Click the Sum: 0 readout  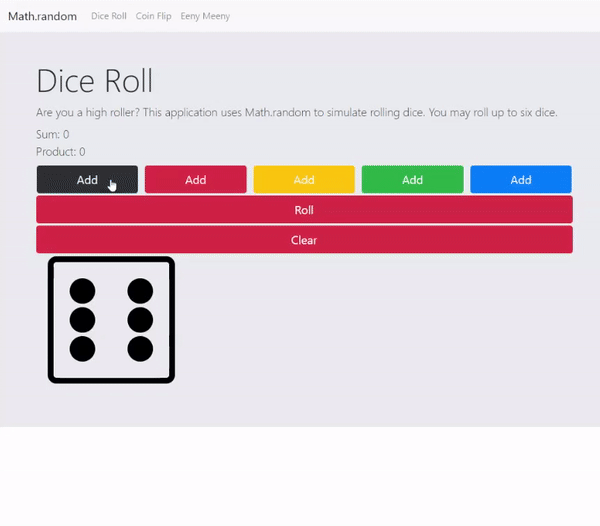[x=52, y=134]
